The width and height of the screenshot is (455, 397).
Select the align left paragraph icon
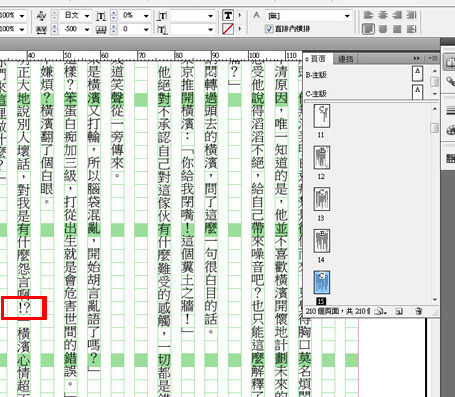[x=368, y=15]
